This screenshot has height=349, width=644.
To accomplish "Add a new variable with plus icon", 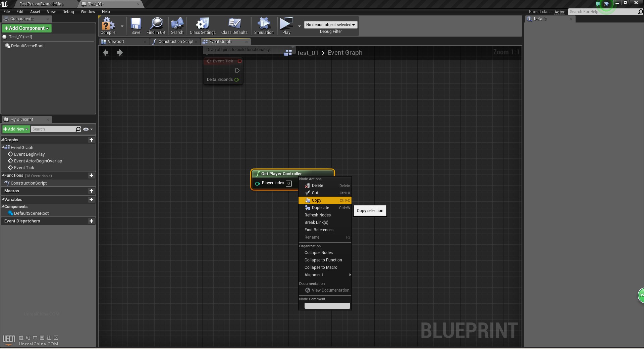I will (91, 200).
